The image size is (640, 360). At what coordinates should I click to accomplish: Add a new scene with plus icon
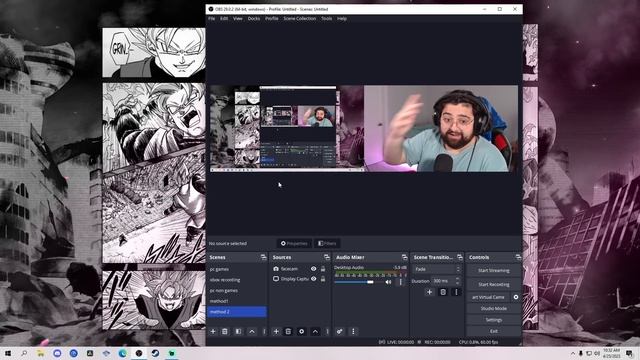coord(213,331)
